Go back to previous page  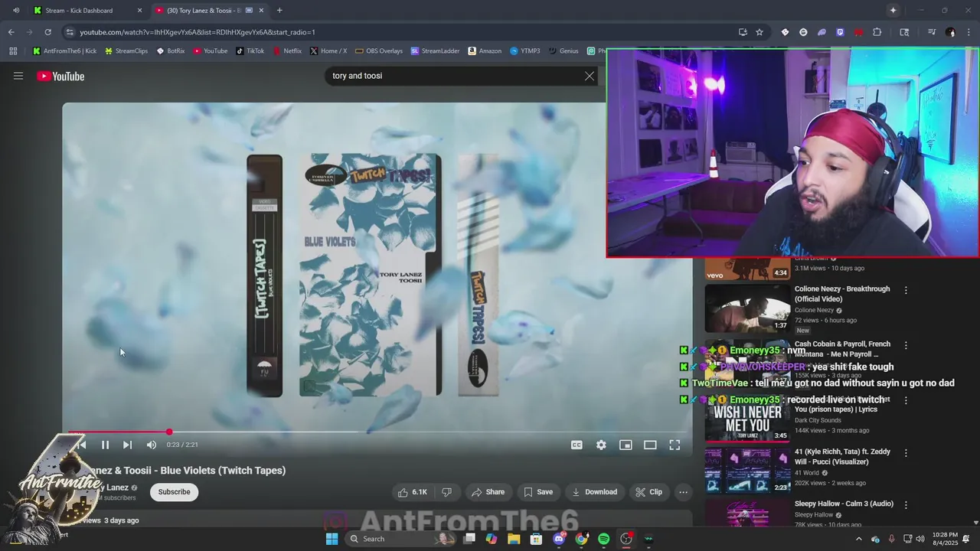point(11,32)
